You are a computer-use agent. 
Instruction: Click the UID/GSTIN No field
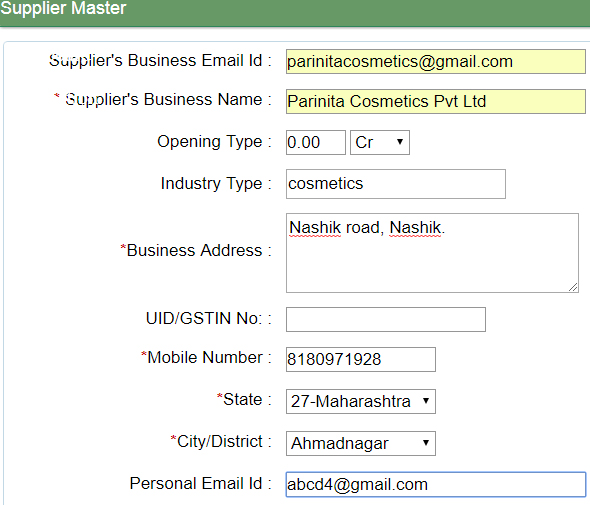click(x=386, y=319)
